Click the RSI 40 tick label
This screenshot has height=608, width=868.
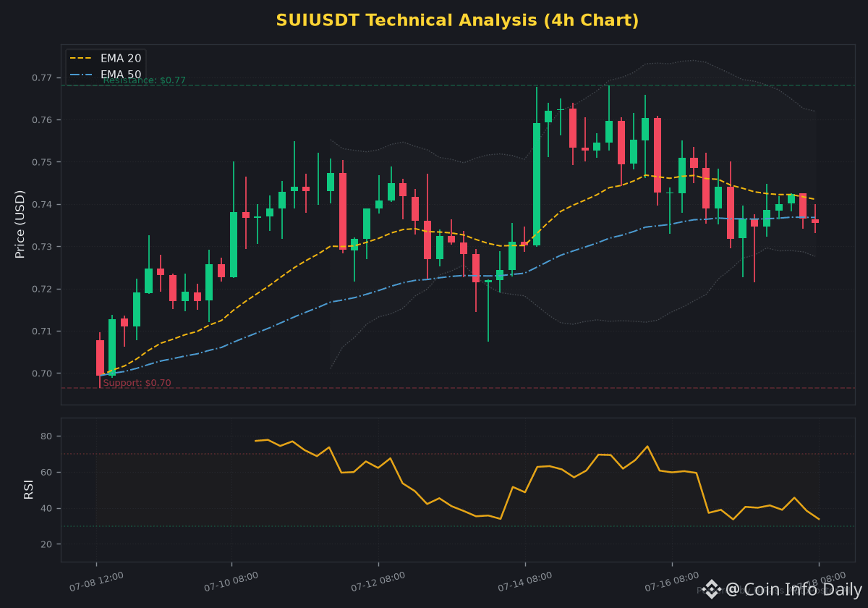coord(47,508)
